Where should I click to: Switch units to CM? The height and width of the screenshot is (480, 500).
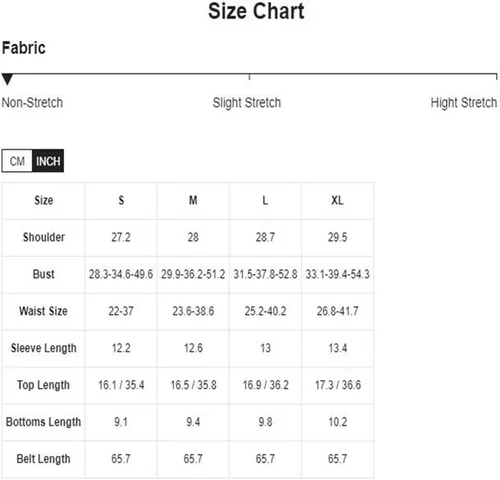[17, 161]
